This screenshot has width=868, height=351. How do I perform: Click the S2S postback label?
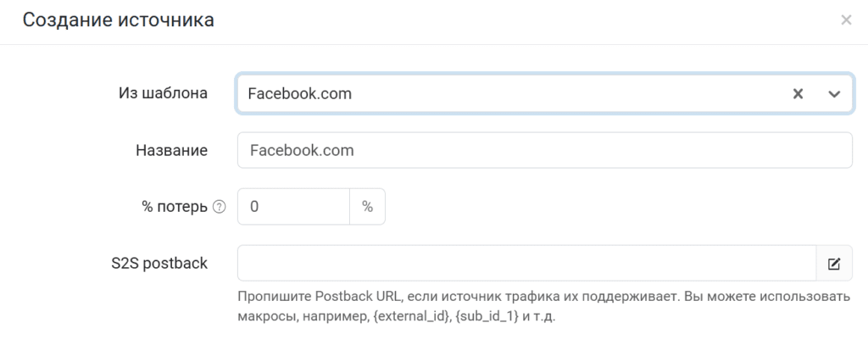coord(159,263)
